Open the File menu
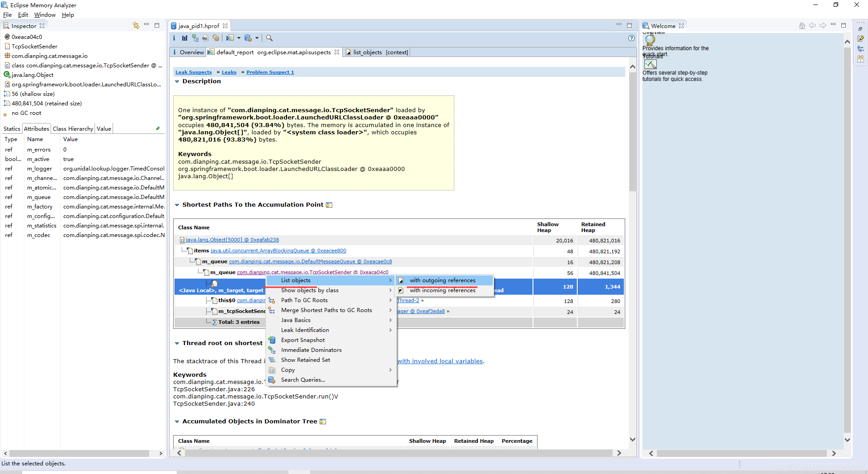868x474 pixels. (7, 15)
